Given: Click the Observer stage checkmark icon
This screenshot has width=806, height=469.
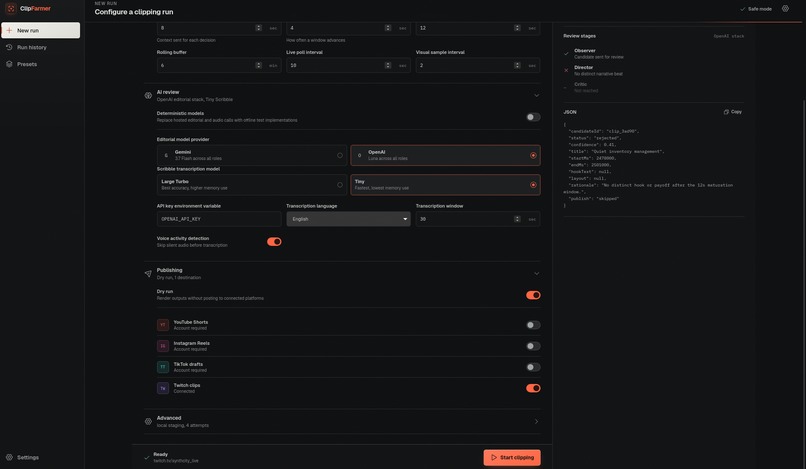Looking at the screenshot, I should 566,53.
